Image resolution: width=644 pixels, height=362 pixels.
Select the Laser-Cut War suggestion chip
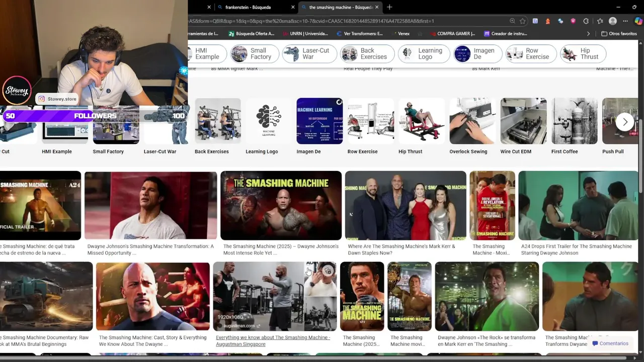pyautogui.click(x=309, y=54)
